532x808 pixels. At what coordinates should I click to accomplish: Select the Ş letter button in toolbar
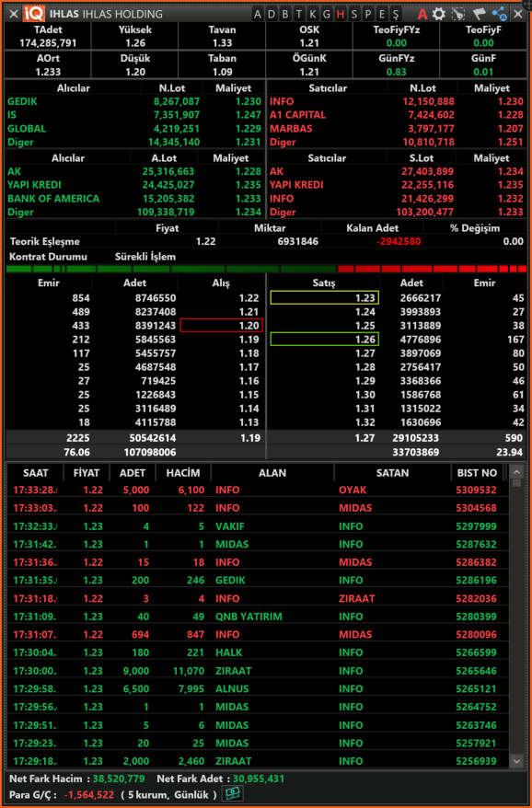pyautogui.click(x=396, y=14)
